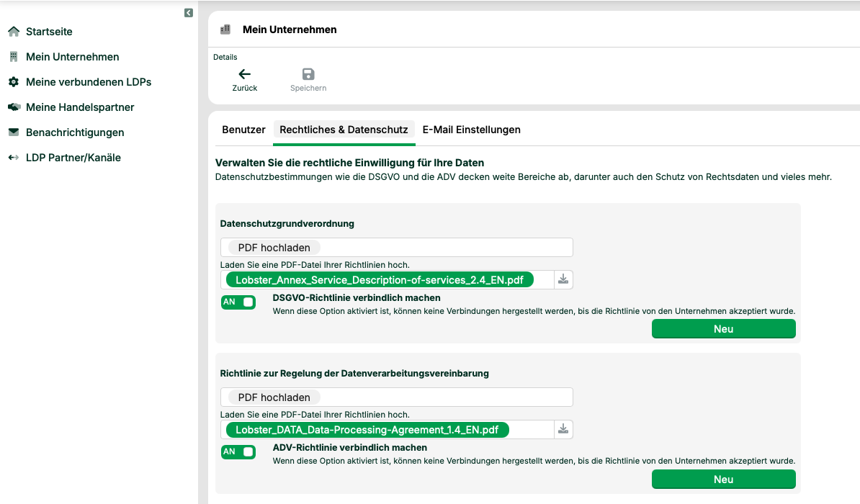Collapse the sidebar with the arrow icon
Image resolution: width=860 pixels, height=504 pixels.
click(x=189, y=13)
